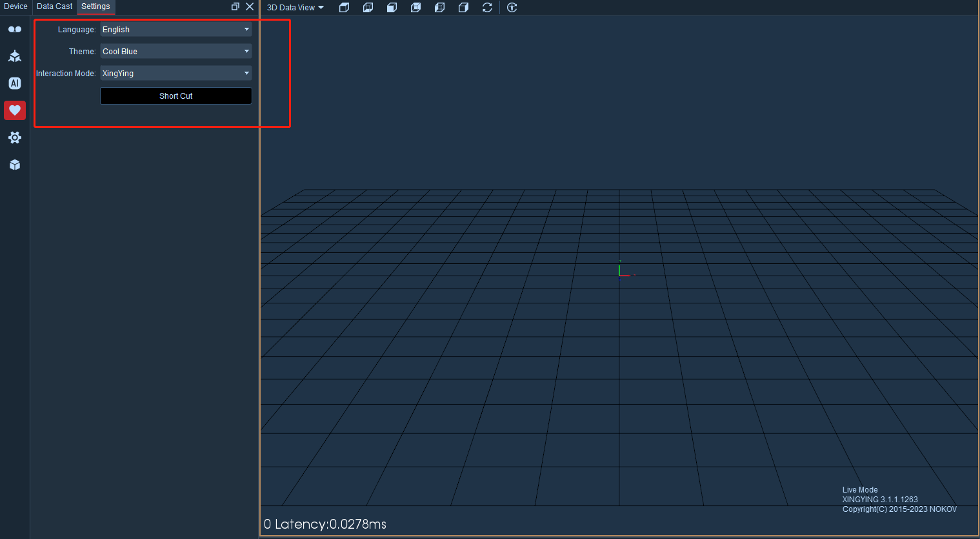
Task: Click the XINGYING 3.1.1.1263 version text
Action: 880,500
